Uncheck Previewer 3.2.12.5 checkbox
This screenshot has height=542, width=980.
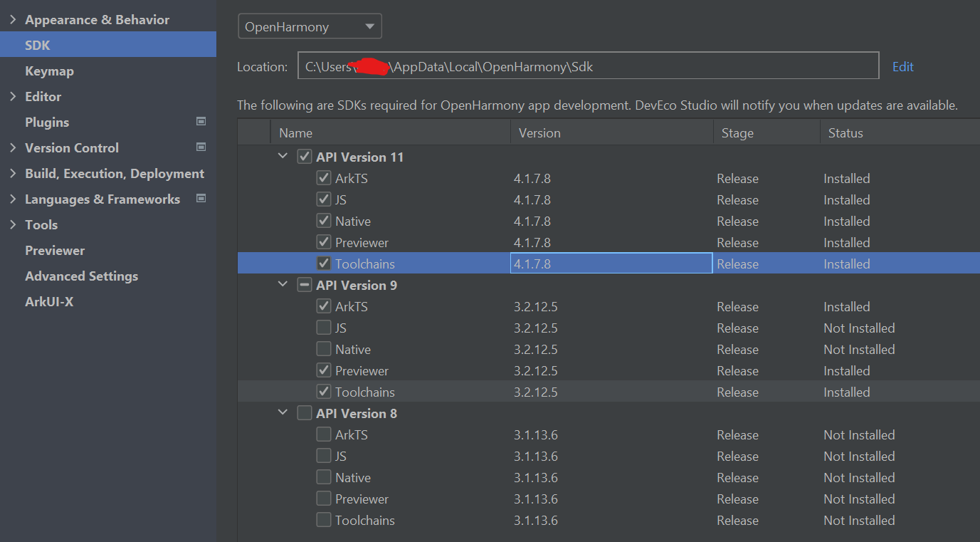pyautogui.click(x=324, y=370)
